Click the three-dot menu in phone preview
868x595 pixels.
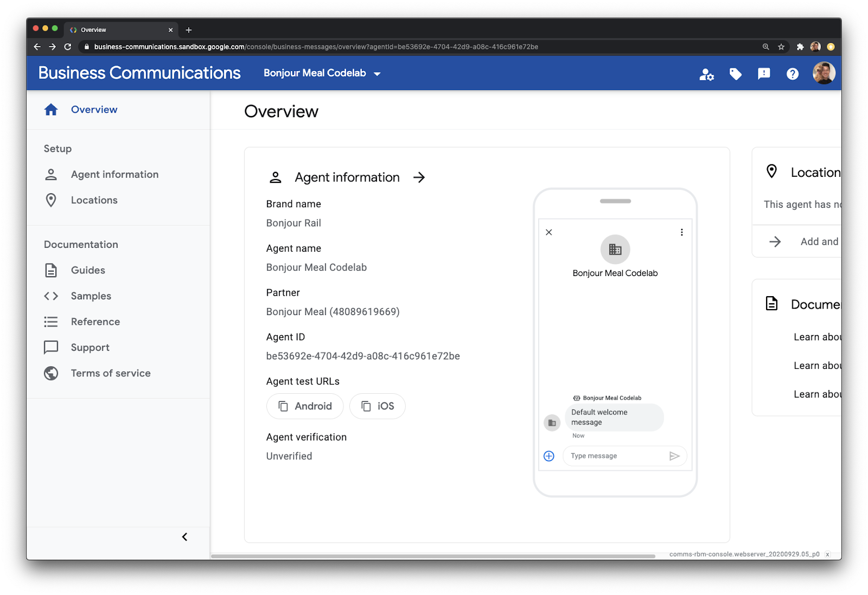tap(681, 233)
